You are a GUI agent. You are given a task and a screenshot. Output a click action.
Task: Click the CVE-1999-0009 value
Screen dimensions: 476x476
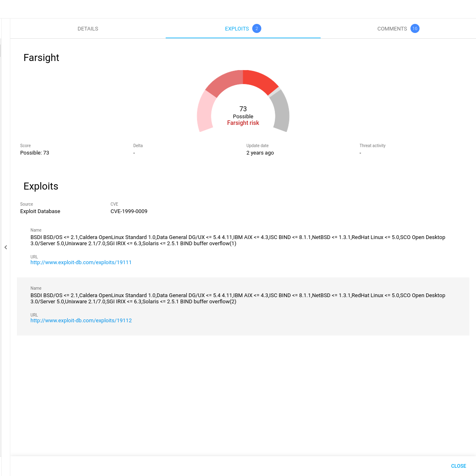[129, 211]
